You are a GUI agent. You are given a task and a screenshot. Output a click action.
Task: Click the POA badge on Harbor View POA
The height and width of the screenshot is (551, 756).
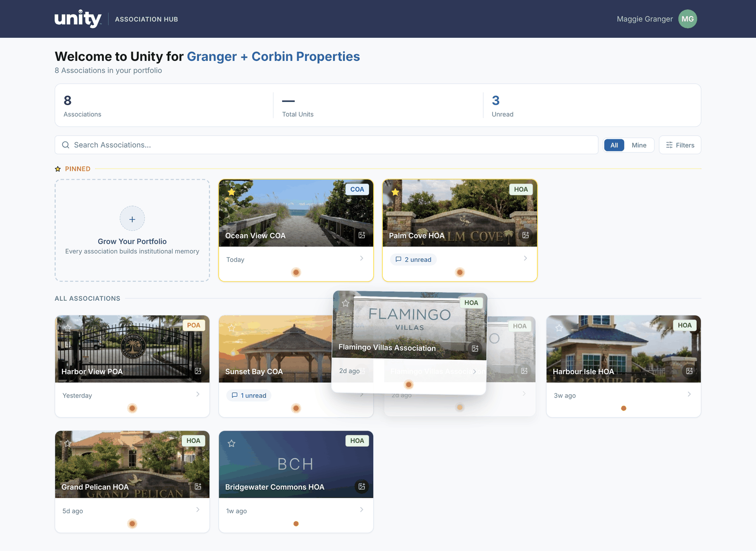(193, 325)
